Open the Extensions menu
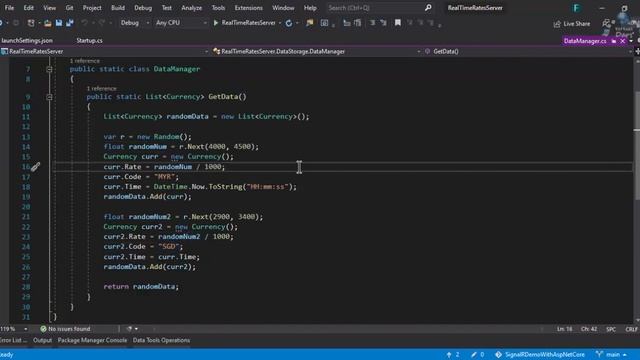 pos(249,8)
